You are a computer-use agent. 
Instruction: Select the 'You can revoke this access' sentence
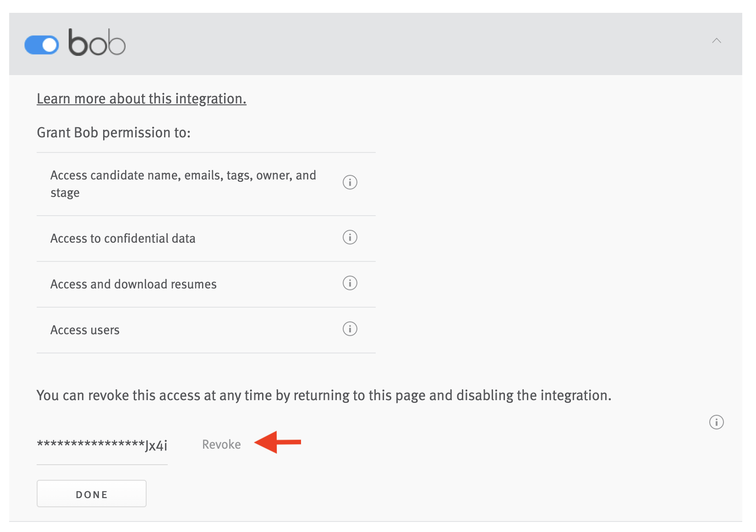tap(324, 395)
